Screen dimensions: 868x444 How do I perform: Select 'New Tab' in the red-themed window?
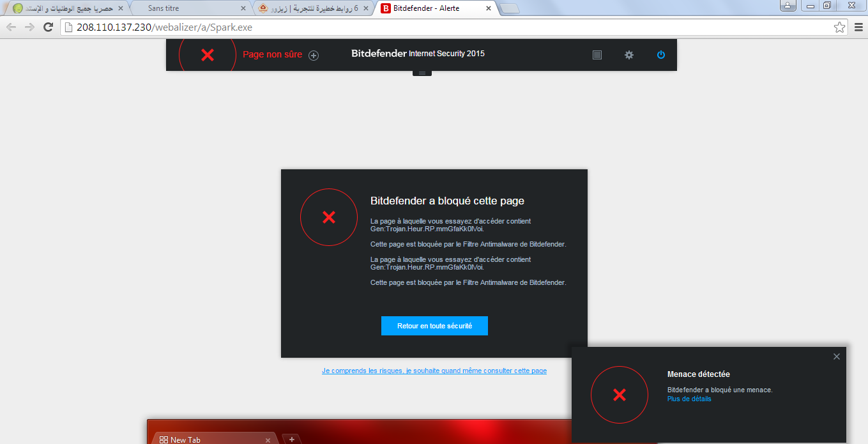213,439
